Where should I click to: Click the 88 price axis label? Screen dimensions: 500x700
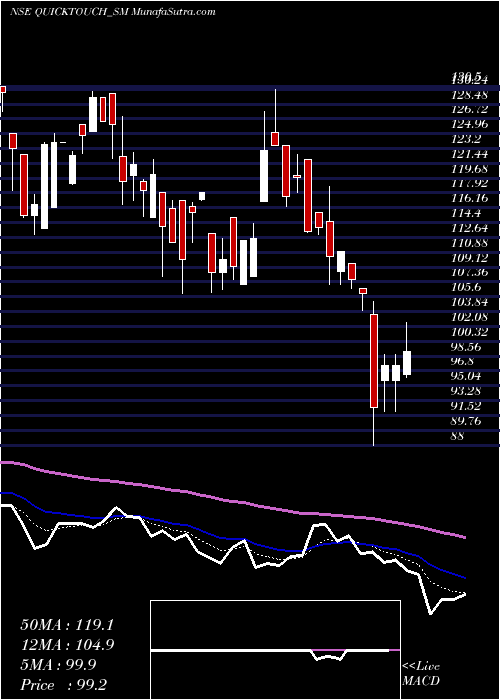[x=458, y=436]
